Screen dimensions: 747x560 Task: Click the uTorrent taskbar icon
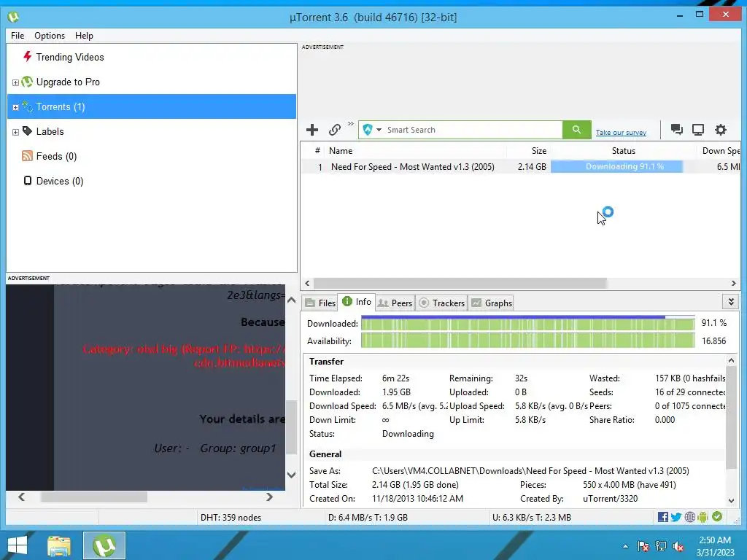(x=104, y=545)
